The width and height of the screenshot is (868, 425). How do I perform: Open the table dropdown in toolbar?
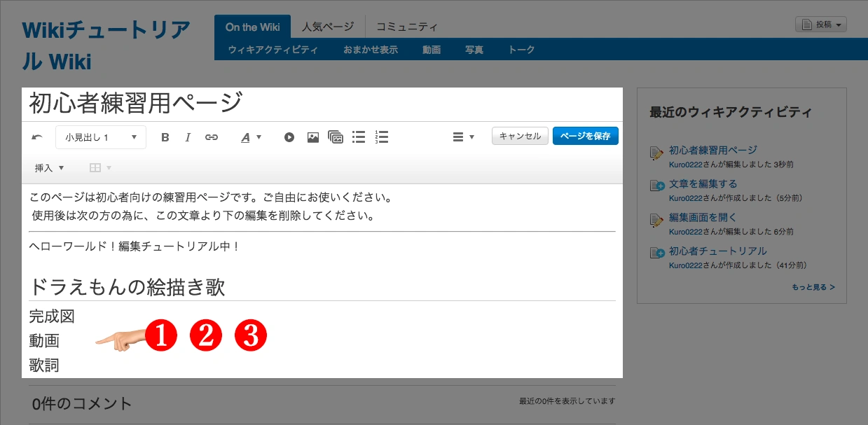point(101,168)
